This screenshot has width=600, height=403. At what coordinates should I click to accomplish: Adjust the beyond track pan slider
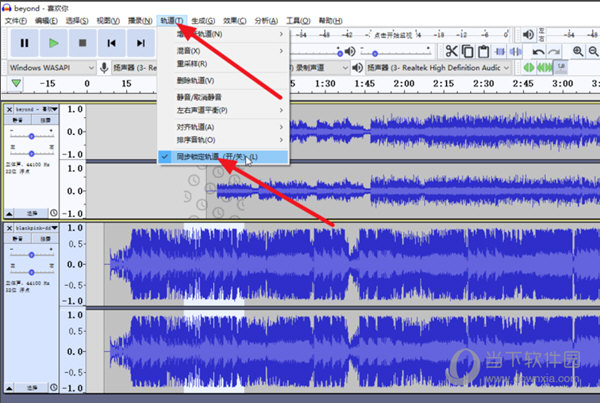[x=31, y=153]
